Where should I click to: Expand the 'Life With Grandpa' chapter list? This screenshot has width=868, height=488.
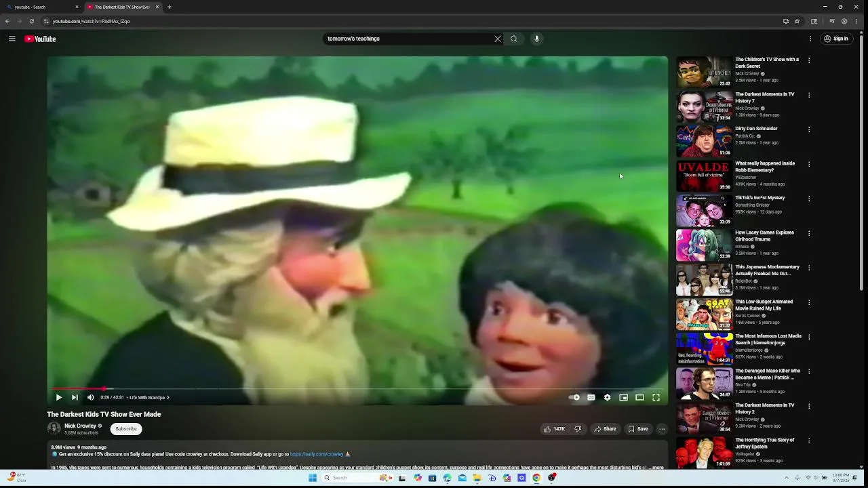[149, 397]
